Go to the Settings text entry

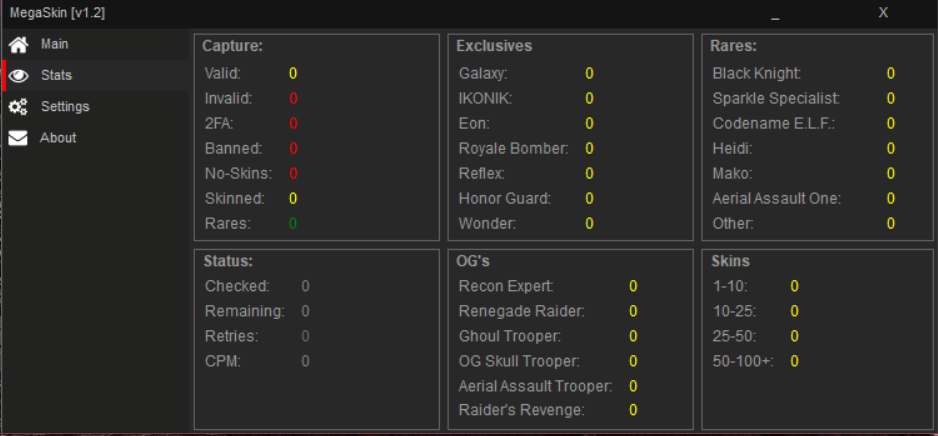[65, 107]
